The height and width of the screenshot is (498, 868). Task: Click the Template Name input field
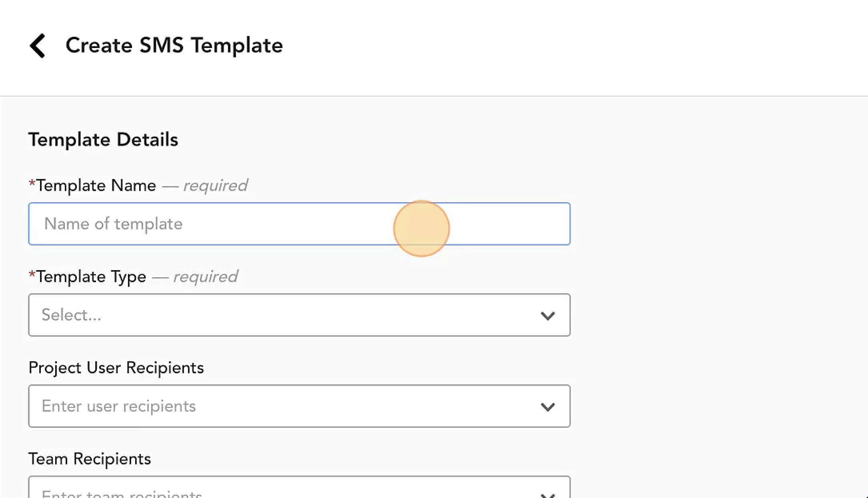point(299,224)
